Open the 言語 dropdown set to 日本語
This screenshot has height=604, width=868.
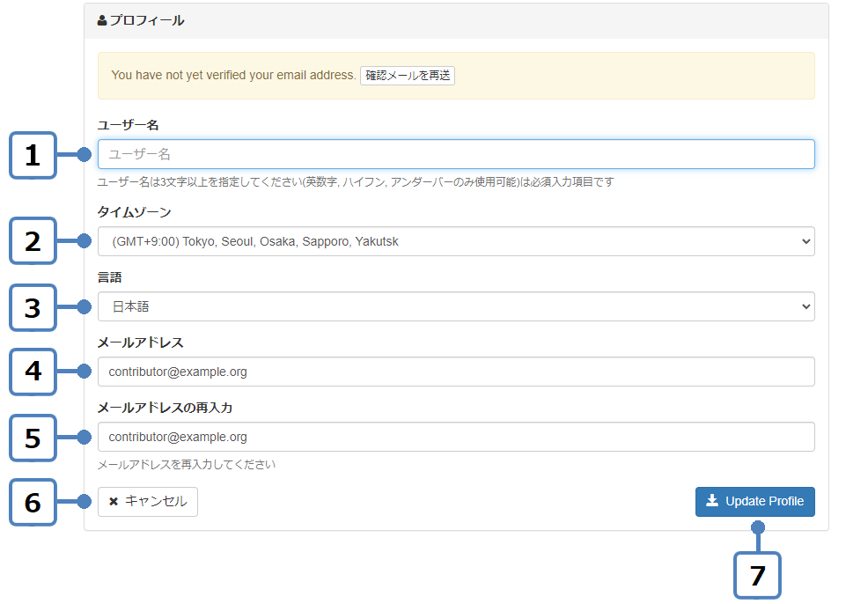pos(455,306)
